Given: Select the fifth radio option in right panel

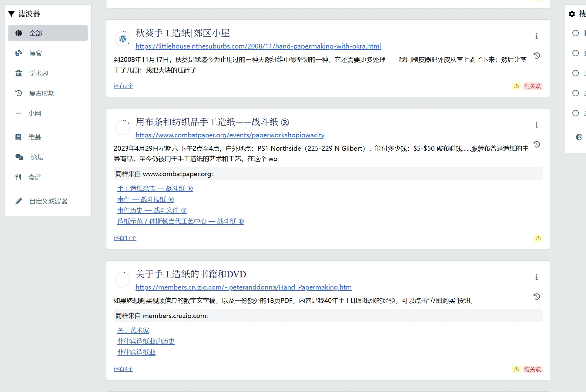Looking at the screenshot, I should point(575,113).
